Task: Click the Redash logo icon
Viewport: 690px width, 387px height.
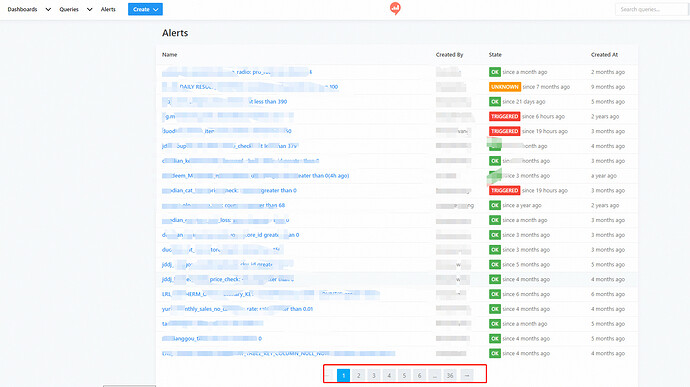Action: pos(395,8)
